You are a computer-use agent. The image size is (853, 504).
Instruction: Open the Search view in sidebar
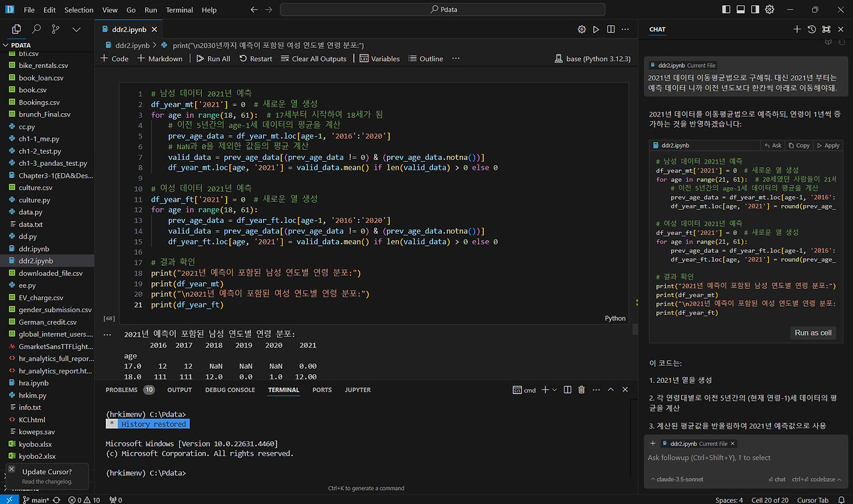pyautogui.click(x=36, y=29)
